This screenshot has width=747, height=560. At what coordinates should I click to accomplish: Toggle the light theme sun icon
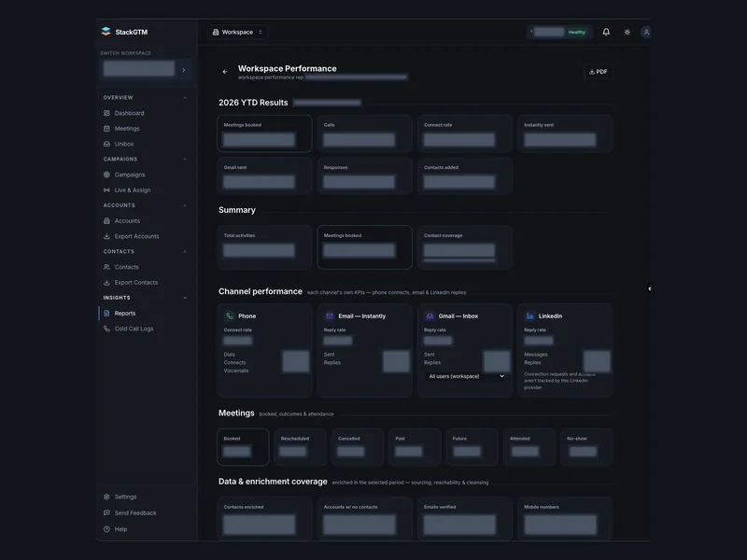[x=627, y=32]
